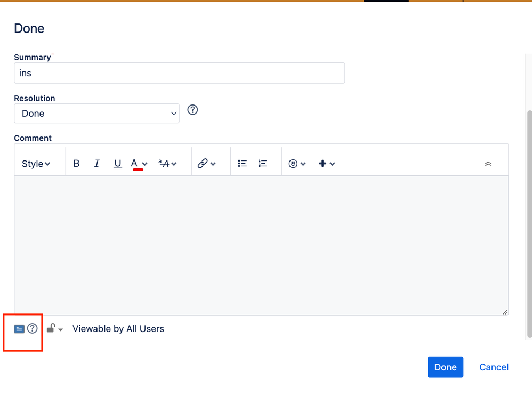Click the help question mark near Resolution
The height and width of the screenshot is (395, 532).
click(x=192, y=110)
